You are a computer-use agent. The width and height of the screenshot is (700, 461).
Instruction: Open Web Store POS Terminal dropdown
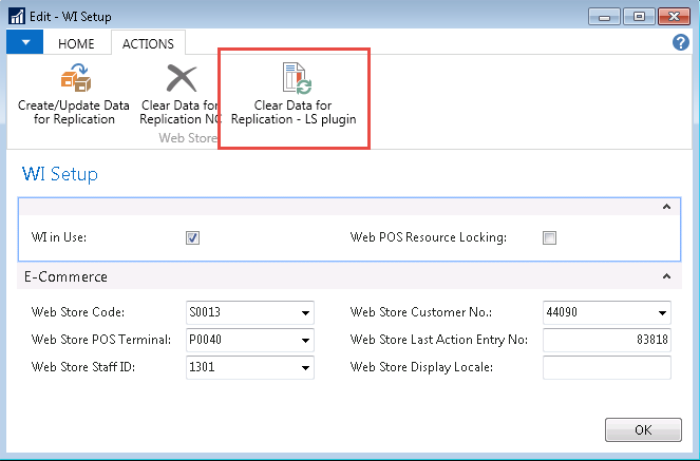point(305,340)
